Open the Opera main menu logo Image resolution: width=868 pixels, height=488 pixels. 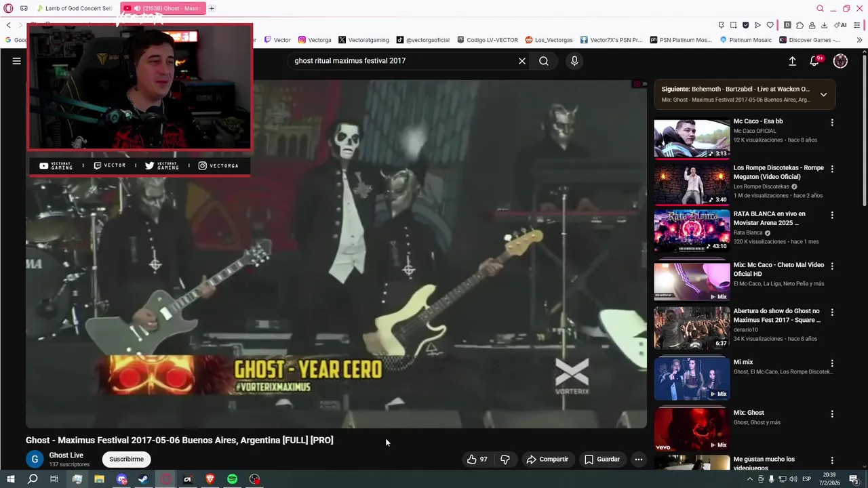click(x=8, y=8)
